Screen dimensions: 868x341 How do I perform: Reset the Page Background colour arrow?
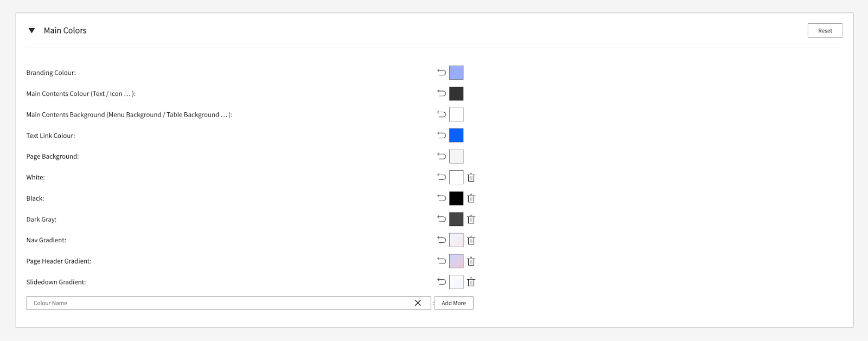[442, 156]
